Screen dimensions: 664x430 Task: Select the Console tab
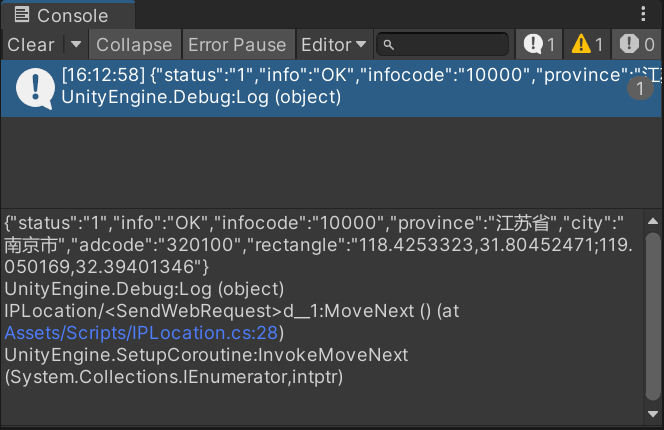coord(68,15)
